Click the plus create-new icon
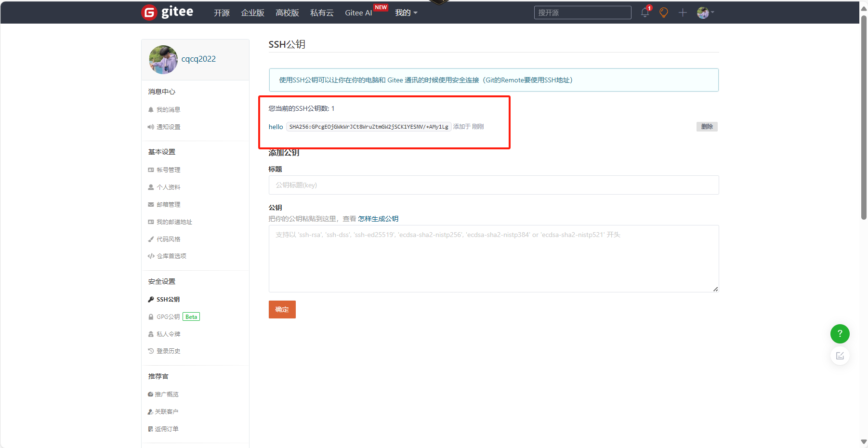The height and width of the screenshot is (448, 868). click(x=683, y=13)
